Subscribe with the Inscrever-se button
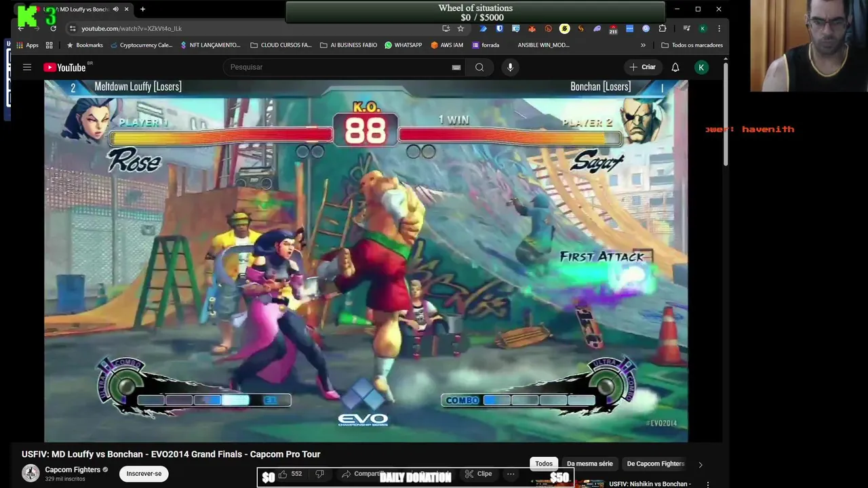868x488 pixels. click(x=144, y=474)
